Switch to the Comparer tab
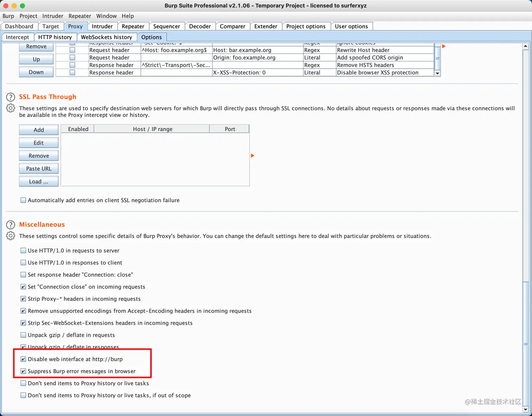 (232, 26)
